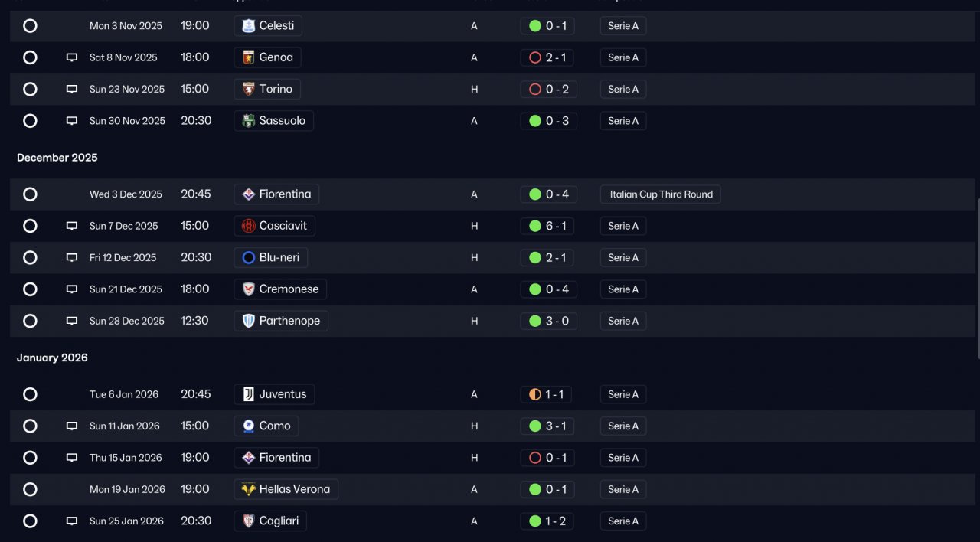
Task: Click the TV icon beside Sun 11 Jan 2026
Action: 72,426
